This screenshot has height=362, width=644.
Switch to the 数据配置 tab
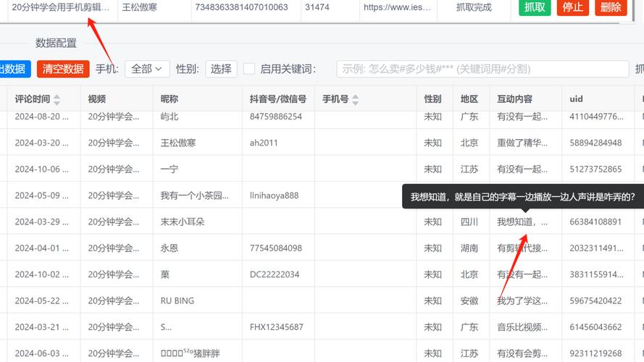(x=56, y=43)
